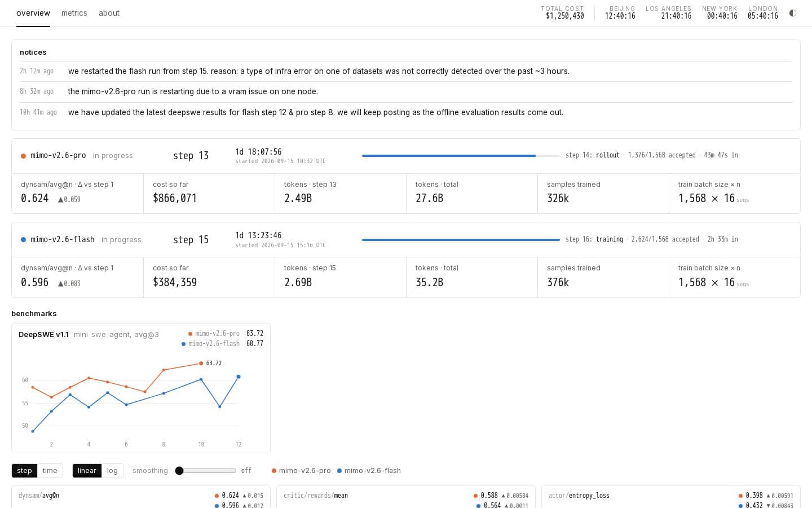
Task: Click cost so far $384,359
Action: tap(175, 282)
